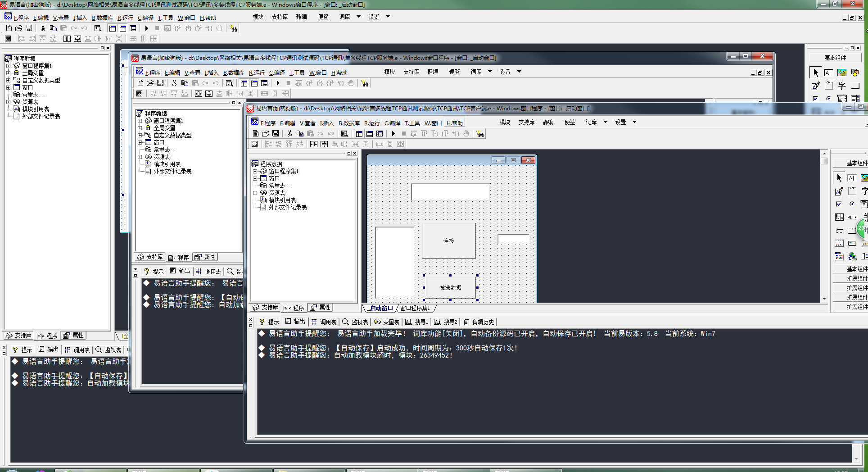This screenshot has height=472, width=868.
Task: Switch to the 窗口程序集1 tab
Action: pos(415,308)
